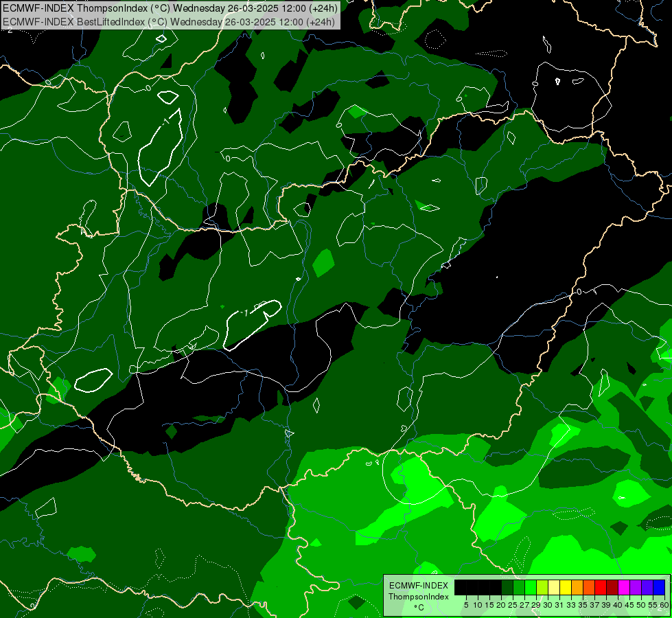Select the bright green 27–29 legend swatch

531,587
